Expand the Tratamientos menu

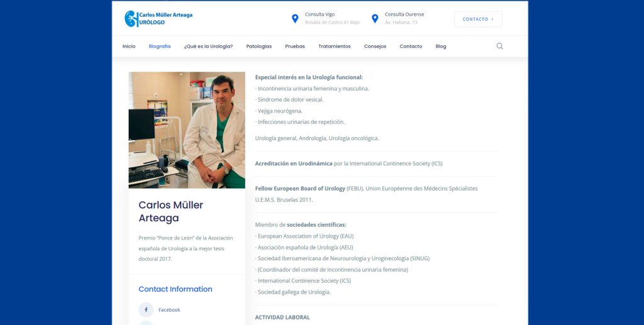tap(335, 47)
